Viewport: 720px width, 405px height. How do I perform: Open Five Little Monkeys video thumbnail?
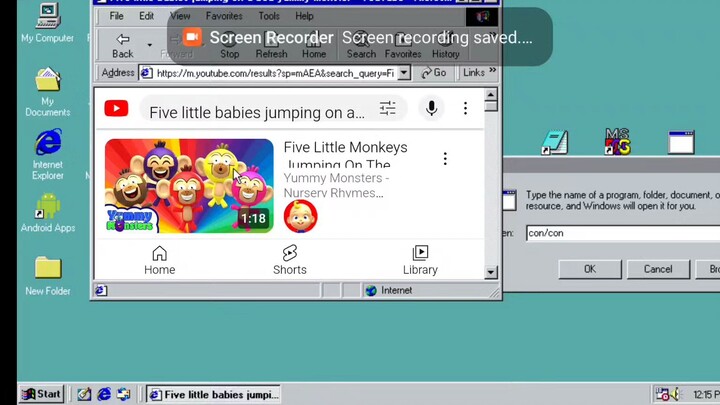point(189,186)
